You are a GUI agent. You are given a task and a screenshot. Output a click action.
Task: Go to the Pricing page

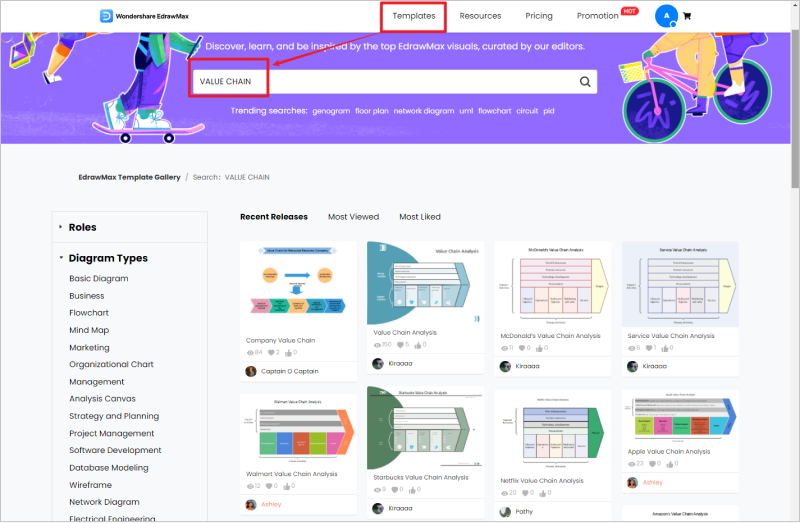539,16
